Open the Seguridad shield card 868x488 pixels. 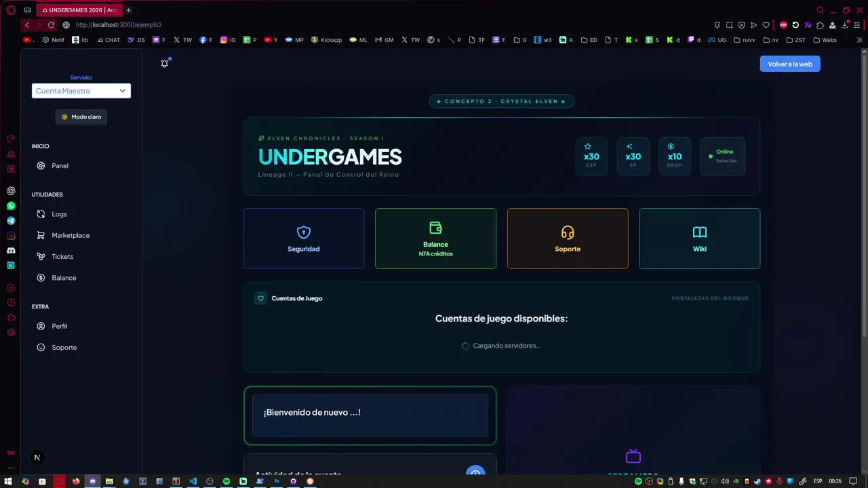(304, 239)
